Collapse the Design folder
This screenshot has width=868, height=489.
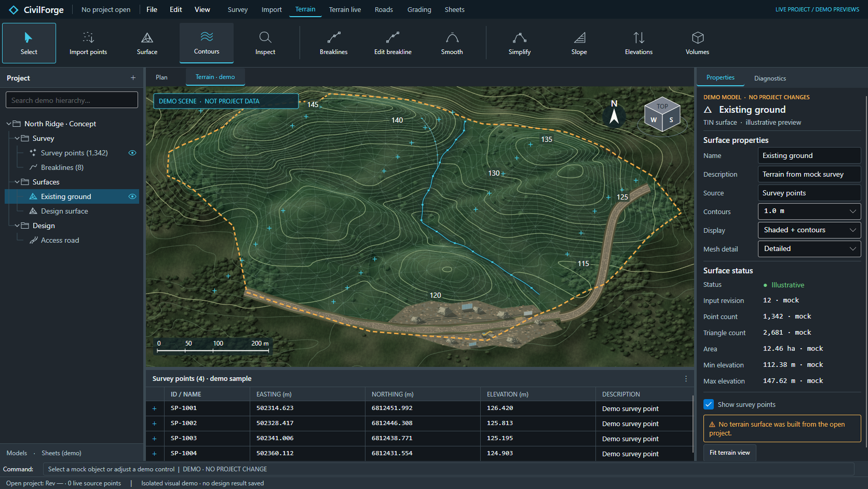[17, 226]
